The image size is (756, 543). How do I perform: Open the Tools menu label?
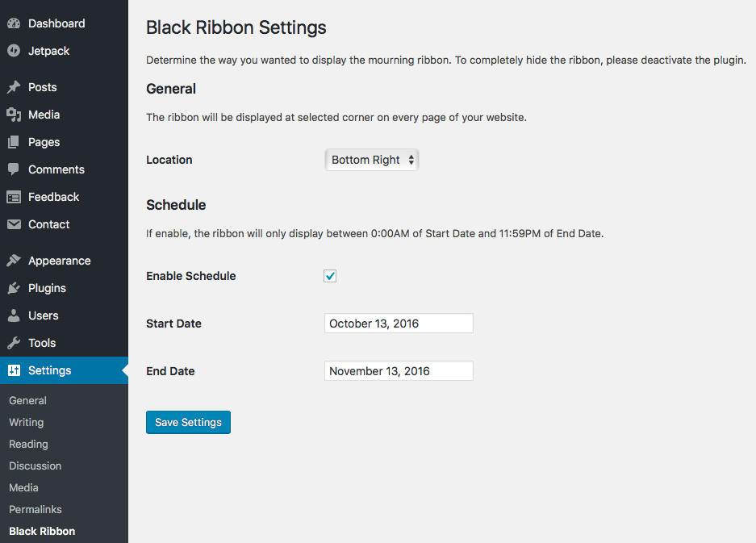pyautogui.click(x=42, y=343)
